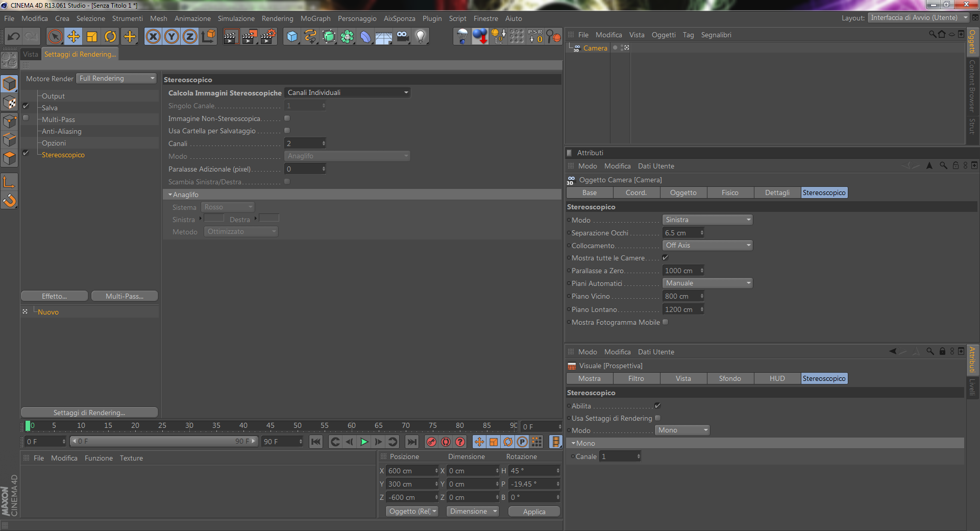Uncheck the Salva checkbox

click(26, 106)
